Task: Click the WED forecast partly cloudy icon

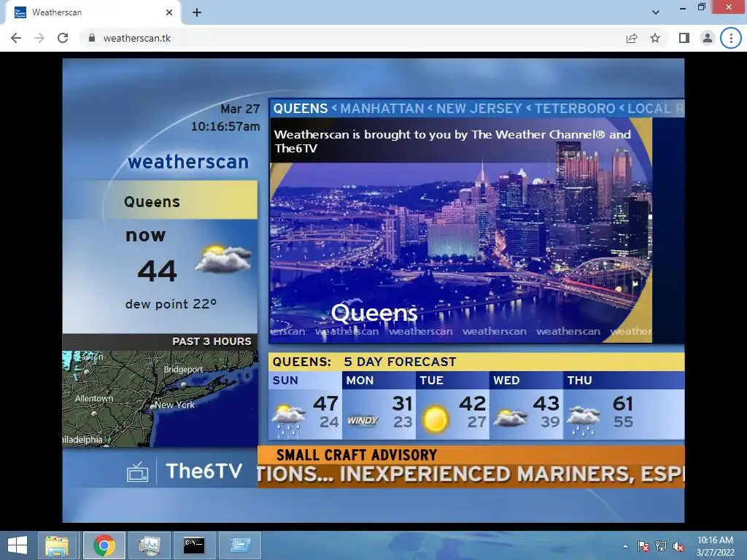Action: (x=510, y=419)
